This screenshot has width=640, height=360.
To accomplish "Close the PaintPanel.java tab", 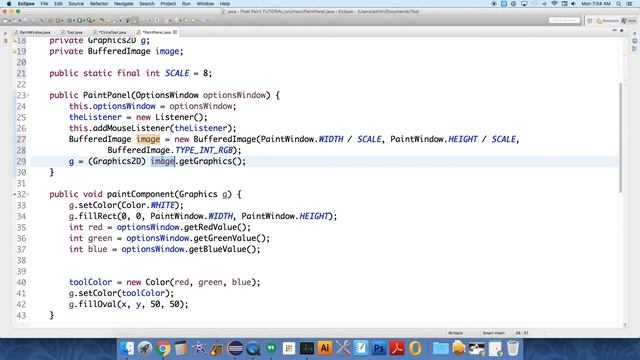I will [x=175, y=32].
